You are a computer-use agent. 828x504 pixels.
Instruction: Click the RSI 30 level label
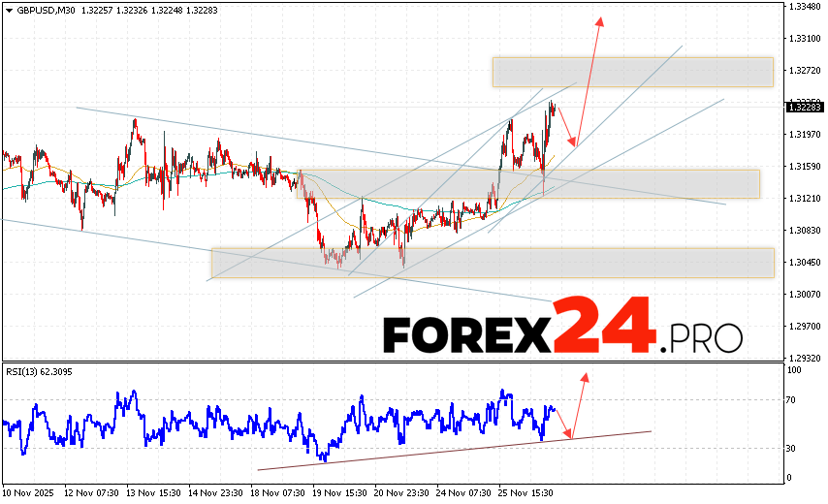(x=792, y=448)
